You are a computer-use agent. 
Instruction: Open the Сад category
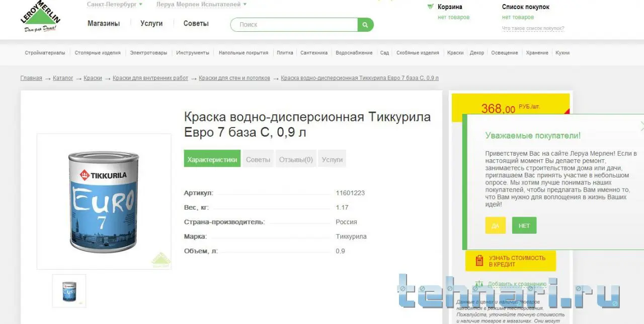(384, 53)
